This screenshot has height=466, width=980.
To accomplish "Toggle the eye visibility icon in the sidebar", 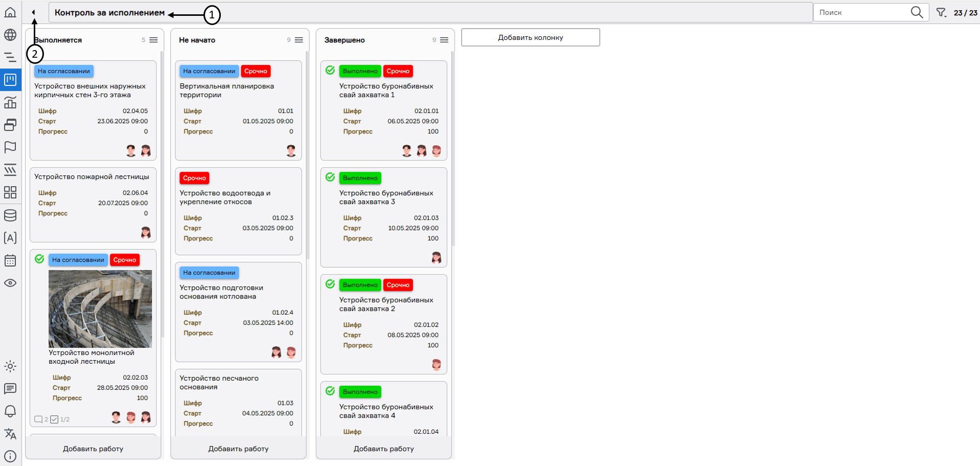I will click(x=10, y=283).
